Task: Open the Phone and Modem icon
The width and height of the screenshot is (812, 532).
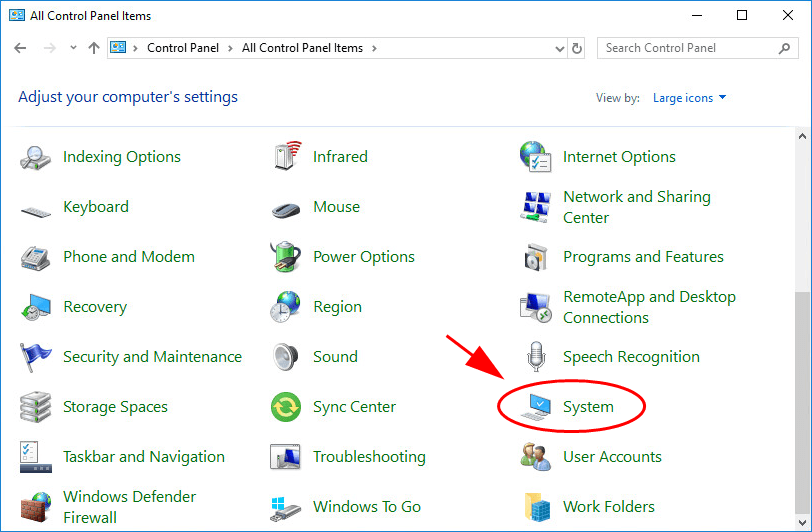Action: coord(35,257)
